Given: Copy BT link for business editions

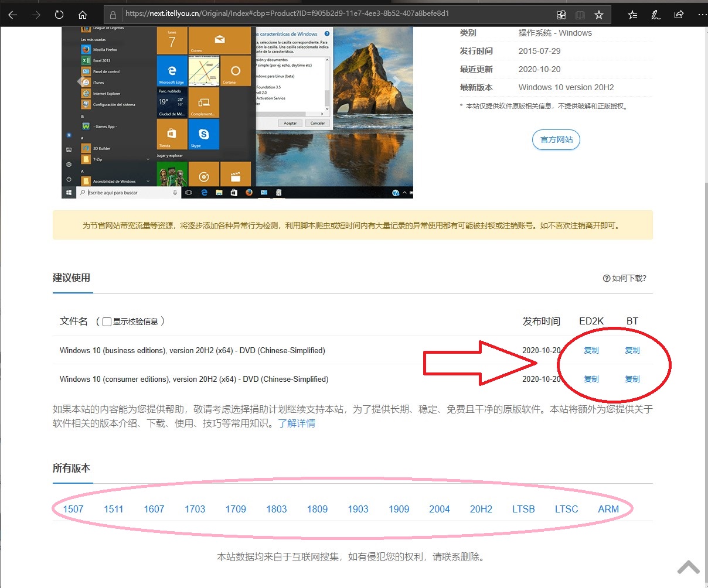Looking at the screenshot, I should click(632, 350).
